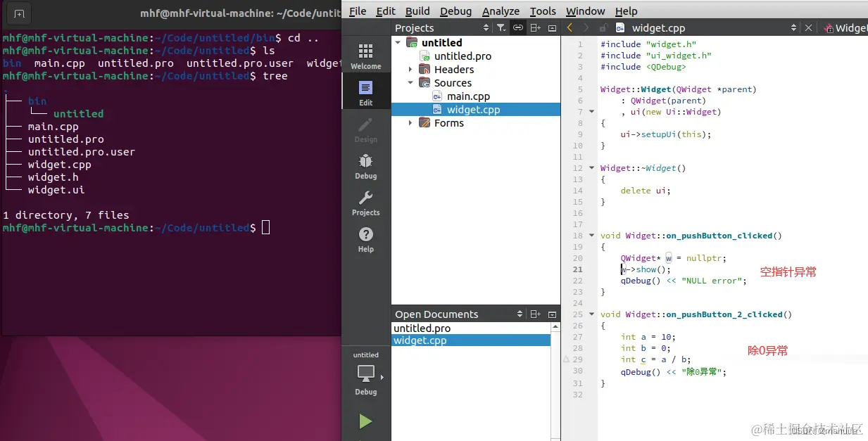The height and width of the screenshot is (441, 868).
Task: Click the line 29 warning marker
Action: point(567,359)
